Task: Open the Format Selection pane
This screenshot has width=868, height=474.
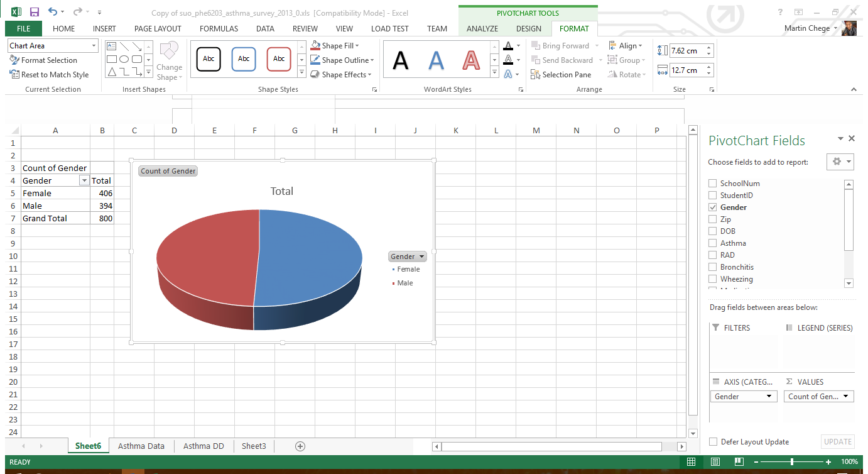Action: point(43,60)
